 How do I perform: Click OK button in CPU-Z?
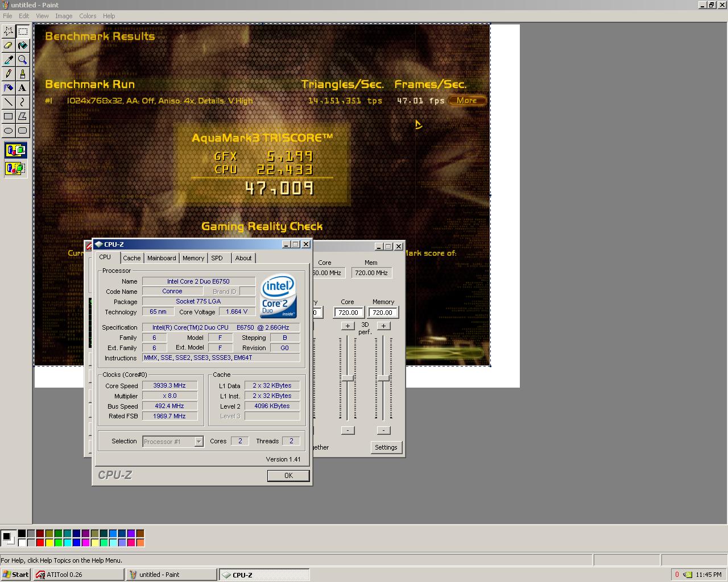pyautogui.click(x=288, y=476)
